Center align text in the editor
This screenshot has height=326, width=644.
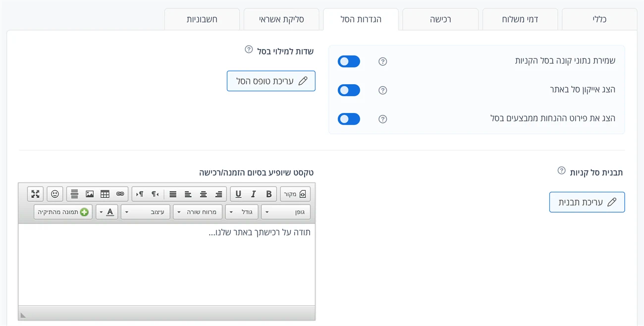(x=203, y=194)
